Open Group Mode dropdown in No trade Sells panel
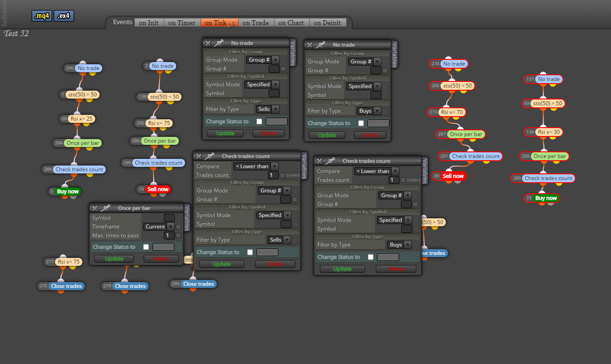This screenshot has height=364, width=611. (263, 60)
